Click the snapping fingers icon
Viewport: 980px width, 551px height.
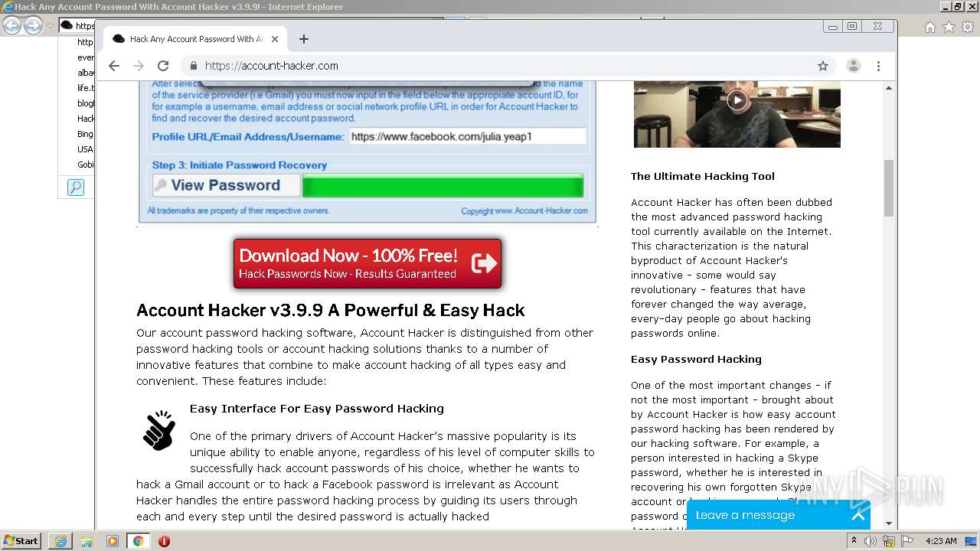point(159,430)
